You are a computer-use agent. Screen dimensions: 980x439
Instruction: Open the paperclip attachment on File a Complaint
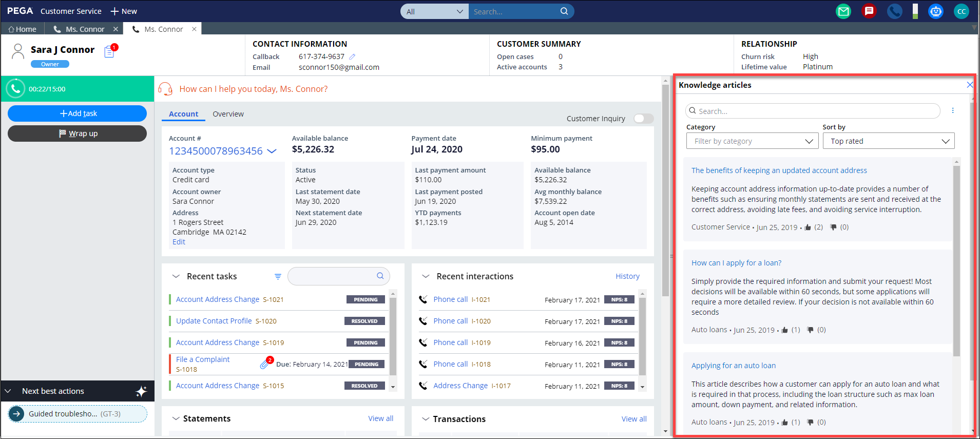(264, 364)
